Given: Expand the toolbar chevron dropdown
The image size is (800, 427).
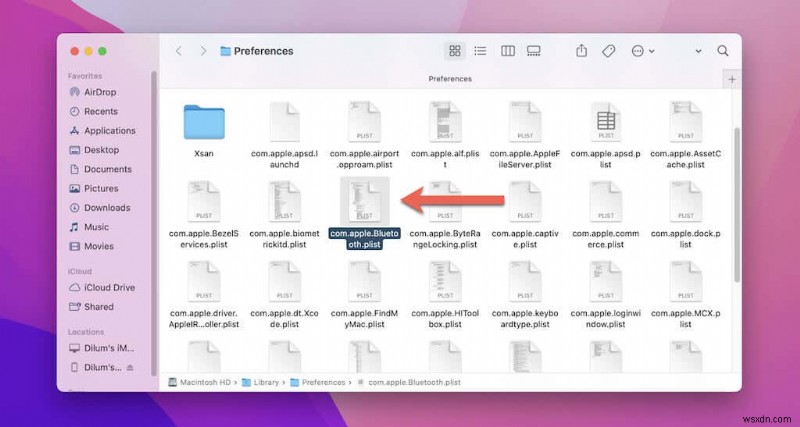Looking at the screenshot, I should click(698, 51).
